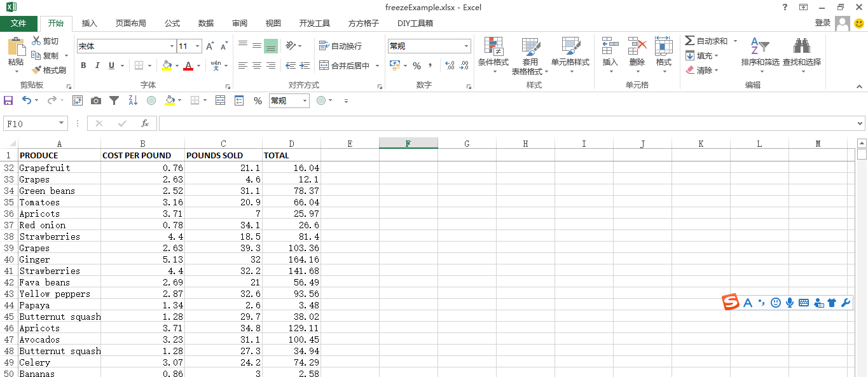Click the Paste (粘贴) clipboard icon
868x377 pixels.
click(x=16, y=46)
